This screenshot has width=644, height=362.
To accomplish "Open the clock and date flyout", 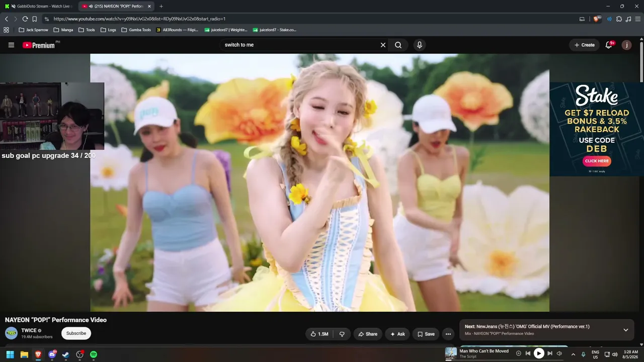I will (x=631, y=354).
